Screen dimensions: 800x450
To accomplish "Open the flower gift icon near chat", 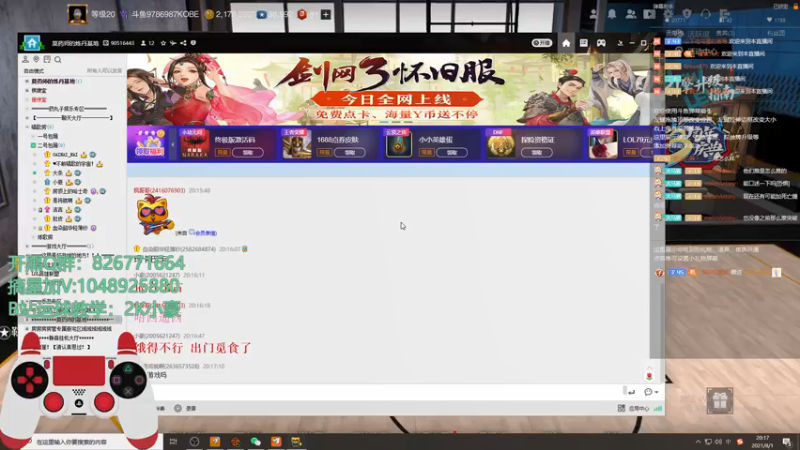I will pos(649,375).
